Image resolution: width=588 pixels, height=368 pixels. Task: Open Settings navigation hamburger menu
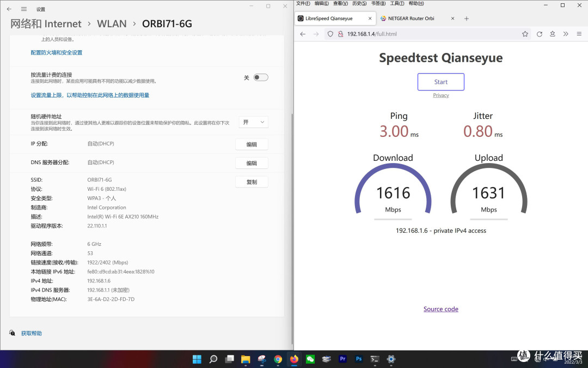pos(23,9)
